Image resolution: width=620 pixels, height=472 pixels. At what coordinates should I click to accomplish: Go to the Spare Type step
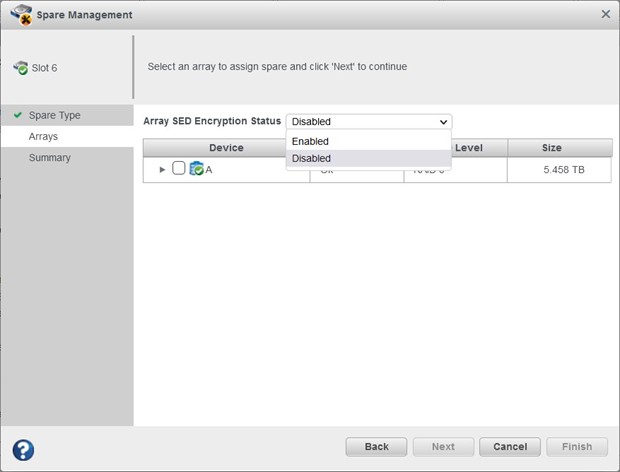coord(67,115)
